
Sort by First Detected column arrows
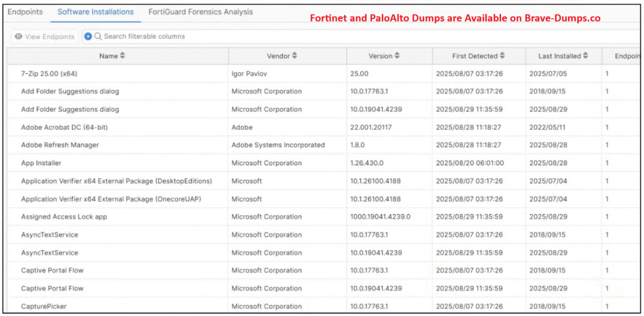tap(502, 56)
